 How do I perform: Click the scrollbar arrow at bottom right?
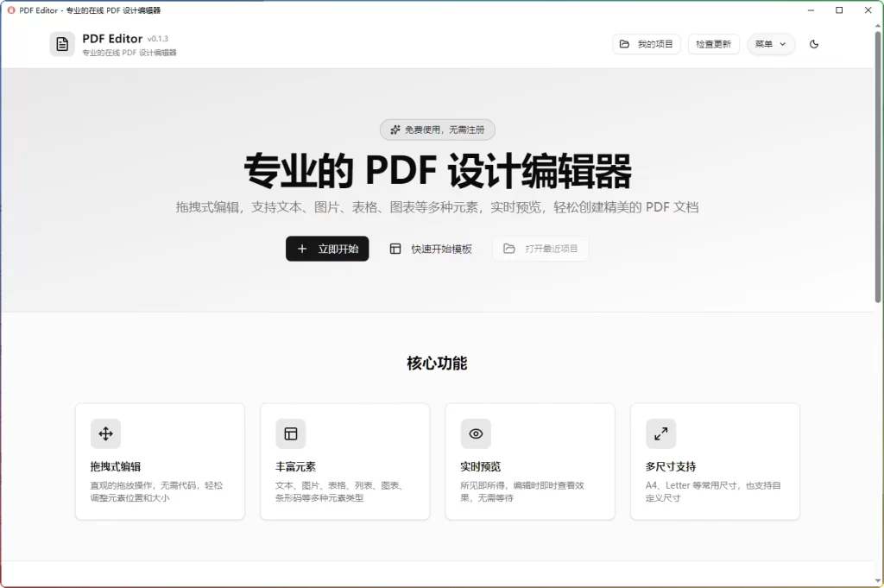pyautogui.click(x=878, y=582)
